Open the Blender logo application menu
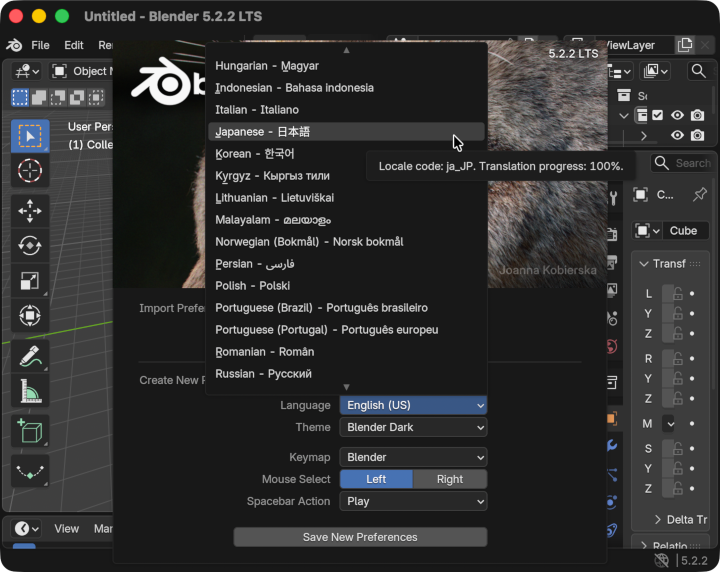720x572 pixels. (x=14, y=45)
